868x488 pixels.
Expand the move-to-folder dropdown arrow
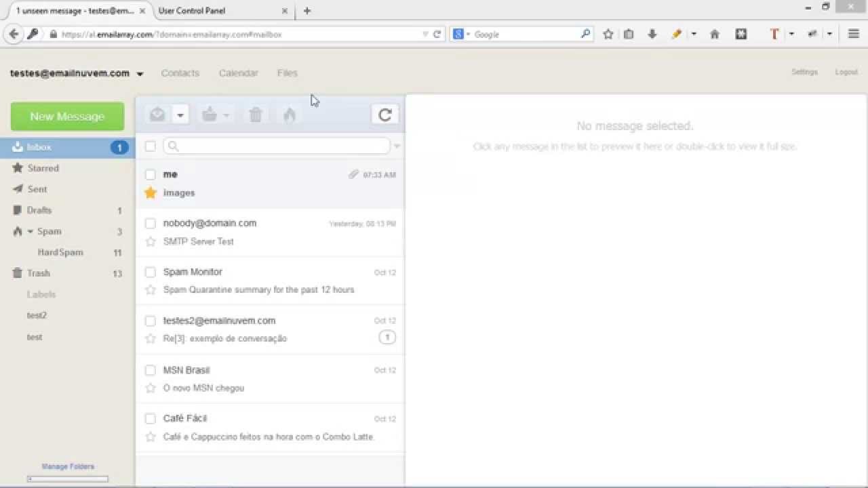pos(226,116)
